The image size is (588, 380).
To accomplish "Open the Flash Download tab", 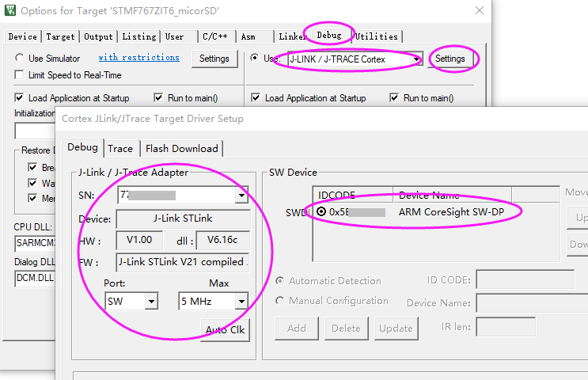I will [x=182, y=149].
